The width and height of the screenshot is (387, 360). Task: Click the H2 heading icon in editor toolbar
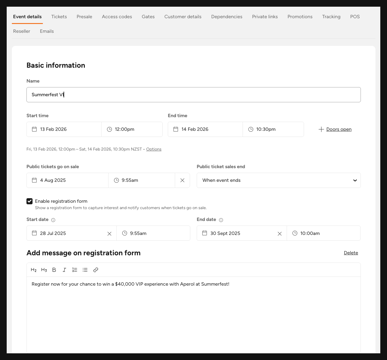34,270
